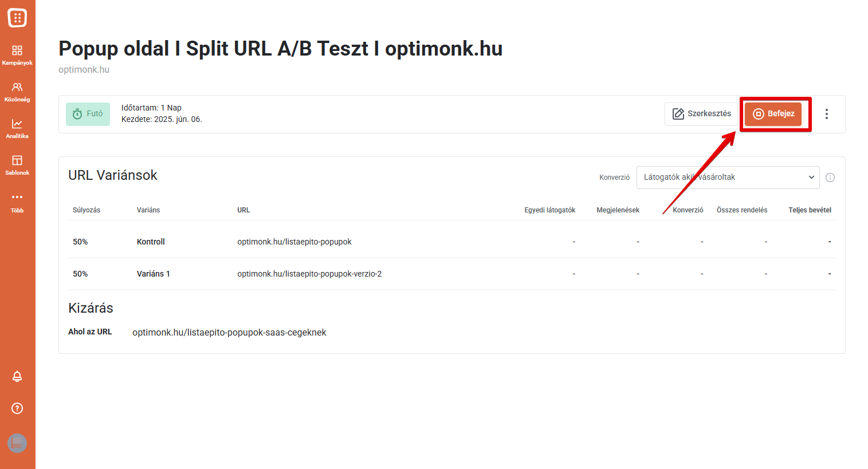The height and width of the screenshot is (469, 868).
Task: Click the Befejez button
Action: point(773,114)
